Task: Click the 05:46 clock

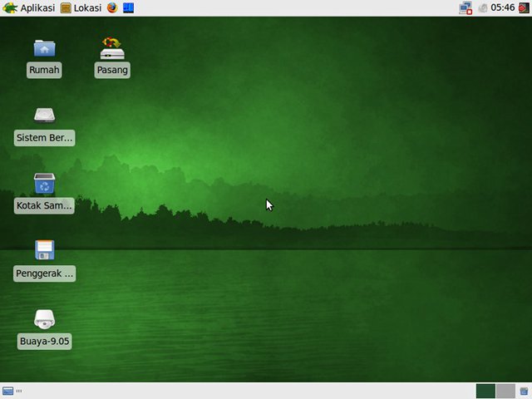Action: [x=502, y=7]
